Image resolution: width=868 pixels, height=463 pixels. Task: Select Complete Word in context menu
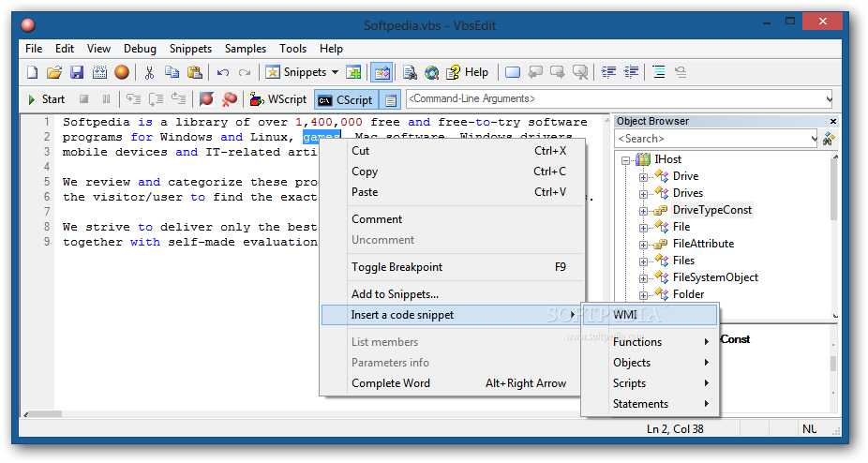[452, 383]
